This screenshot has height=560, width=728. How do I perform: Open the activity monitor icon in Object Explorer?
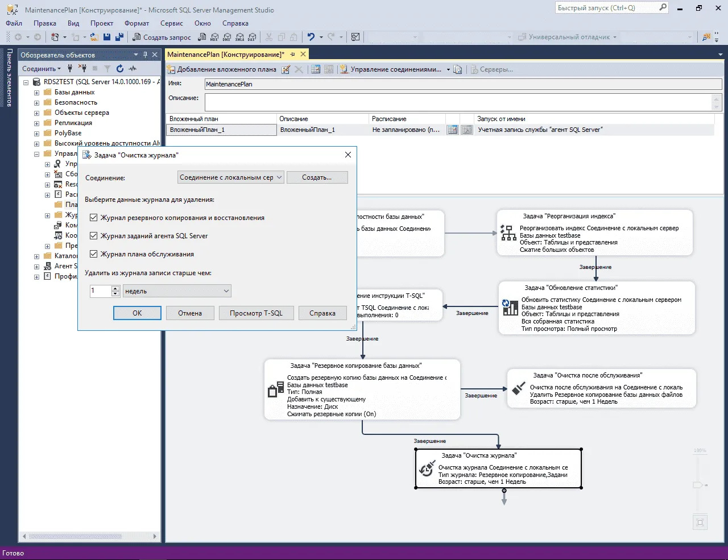pos(133,69)
